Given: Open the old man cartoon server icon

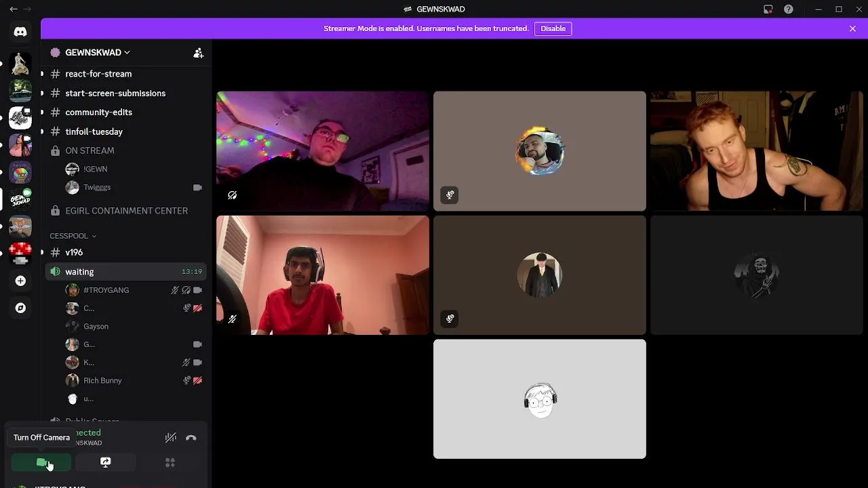Looking at the screenshot, I should 20,226.
